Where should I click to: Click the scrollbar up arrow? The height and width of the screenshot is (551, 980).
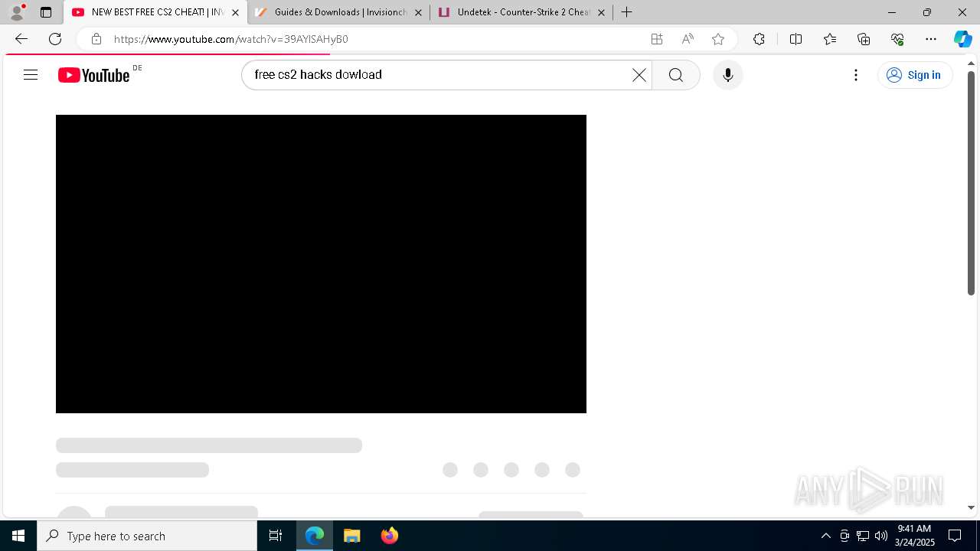point(971,62)
